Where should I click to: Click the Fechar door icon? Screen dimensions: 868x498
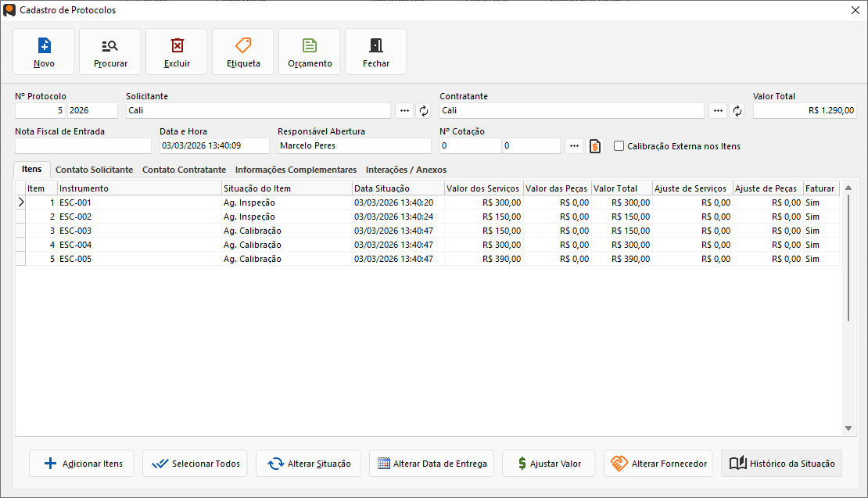[376, 45]
